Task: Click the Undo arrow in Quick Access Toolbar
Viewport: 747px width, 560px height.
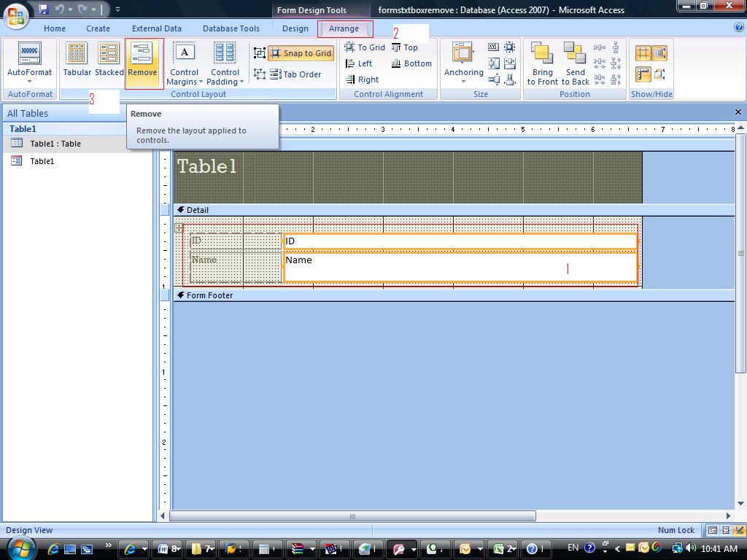Action: pos(59,9)
